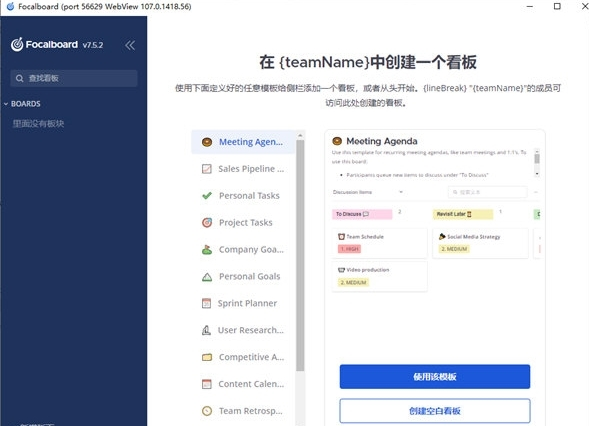Image resolution: width=589 pixels, height=426 pixels.
Task: Pick the Company Goals template
Action: [243, 249]
